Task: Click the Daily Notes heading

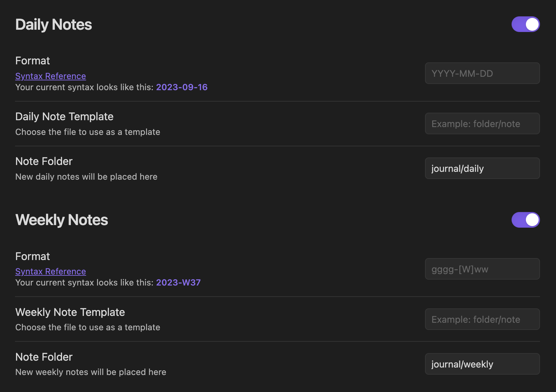Action: coord(54,24)
